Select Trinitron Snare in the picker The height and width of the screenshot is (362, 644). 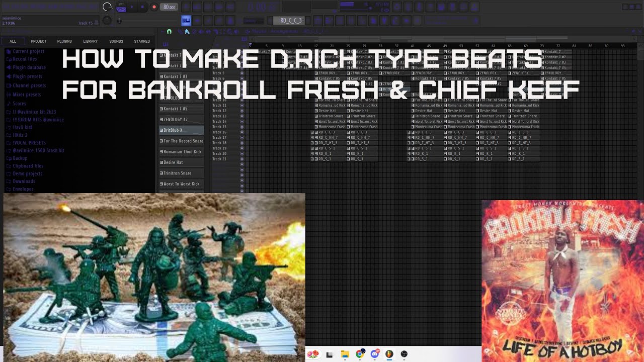click(182, 173)
